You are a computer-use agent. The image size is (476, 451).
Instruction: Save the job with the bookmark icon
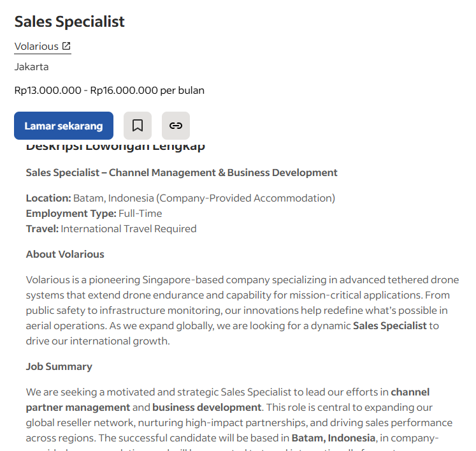[138, 126]
